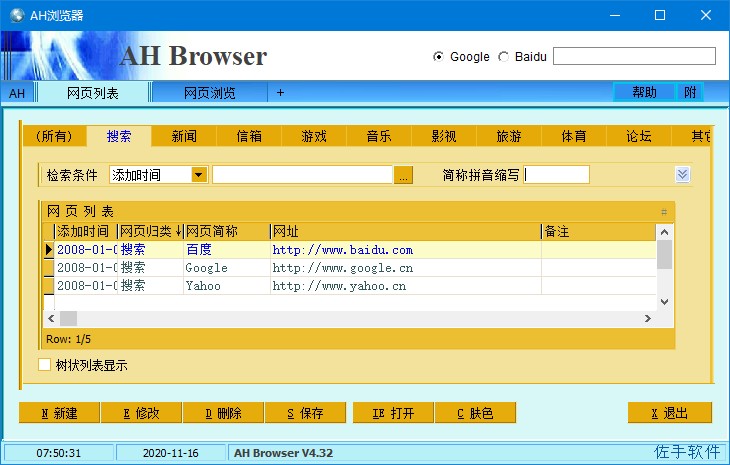Screen dimensions: 730x465
Task: Sort by 添加时间 column header
Action: click(85, 231)
